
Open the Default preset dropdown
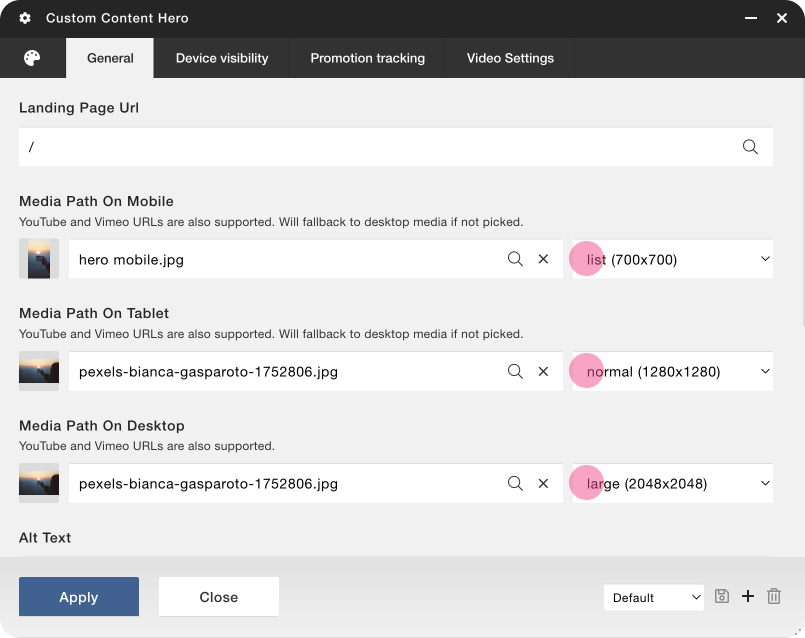tap(654, 597)
